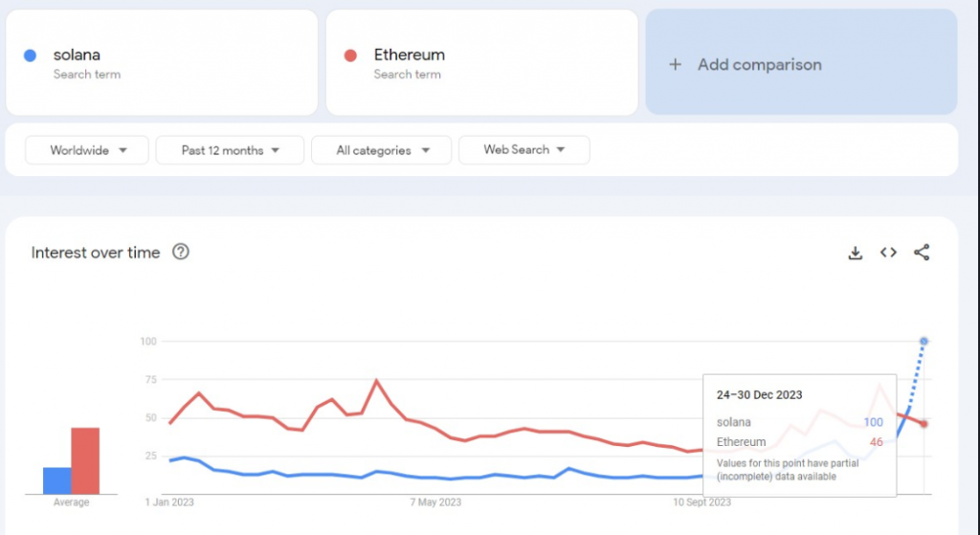
Task: Click the Ethereum end point on the chart
Action: [924, 424]
